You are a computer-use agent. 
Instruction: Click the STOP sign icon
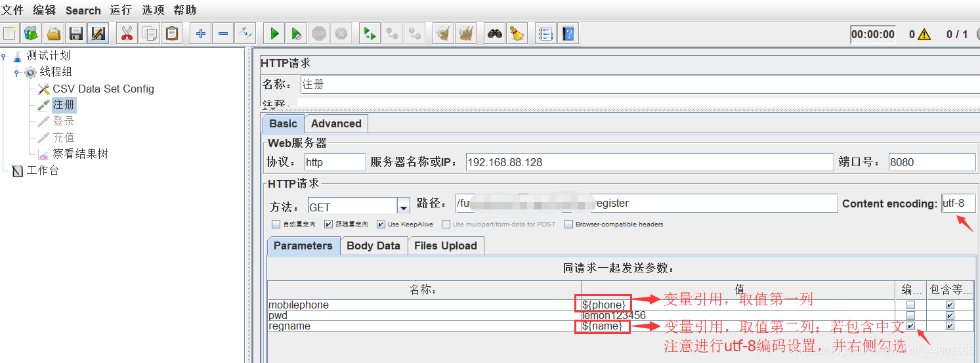pyautogui.click(x=319, y=33)
